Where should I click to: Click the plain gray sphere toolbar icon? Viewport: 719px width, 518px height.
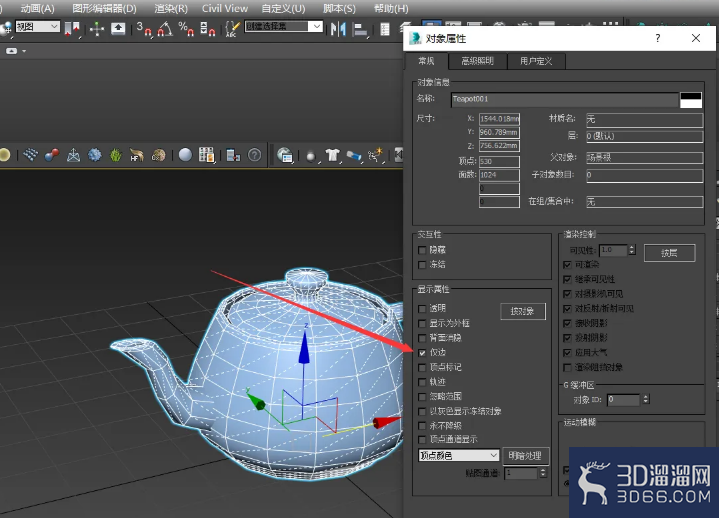pos(185,155)
